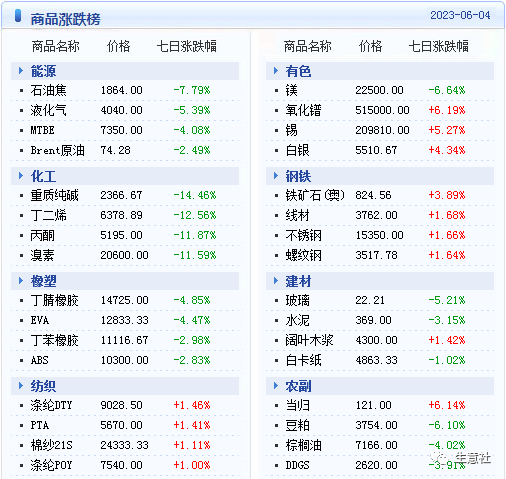The width and height of the screenshot is (506, 479).
Task: Select commodity 丙酮
Action: click(42, 235)
